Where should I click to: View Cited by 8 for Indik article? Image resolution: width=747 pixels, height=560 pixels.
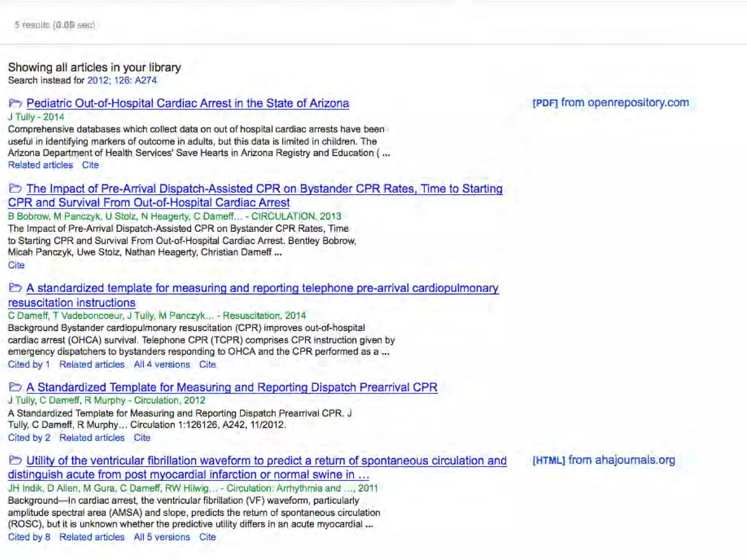[x=29, y=537]
